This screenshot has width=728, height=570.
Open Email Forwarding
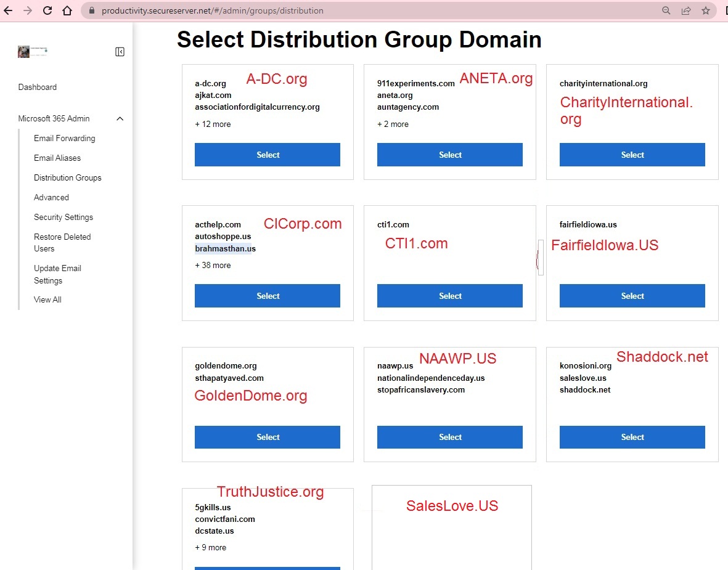[65, 138]
